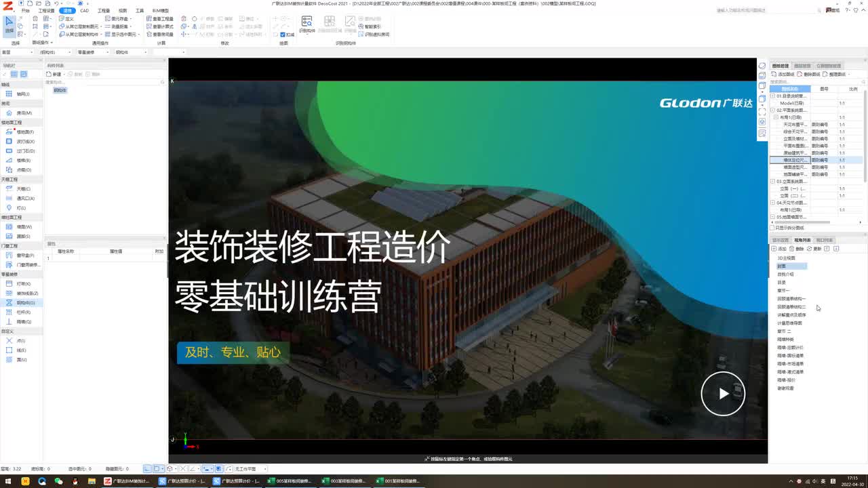
Task: Select custom 面(U) element
Action: [20, 360]
